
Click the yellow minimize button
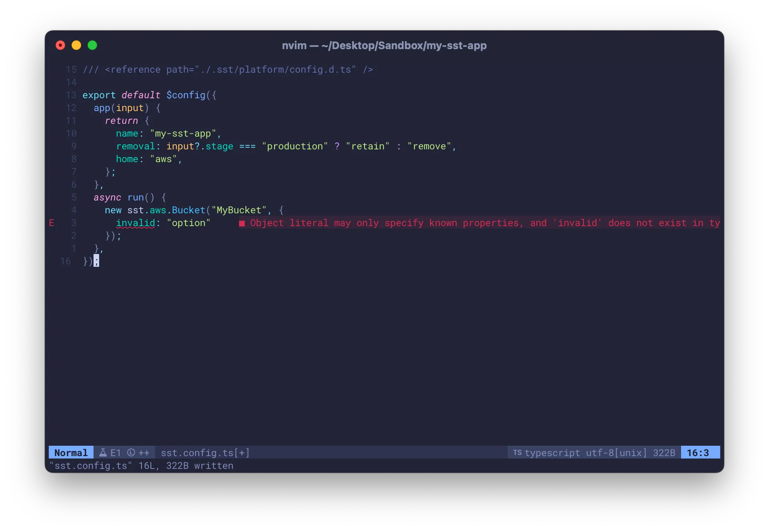[x=76, y=45]
